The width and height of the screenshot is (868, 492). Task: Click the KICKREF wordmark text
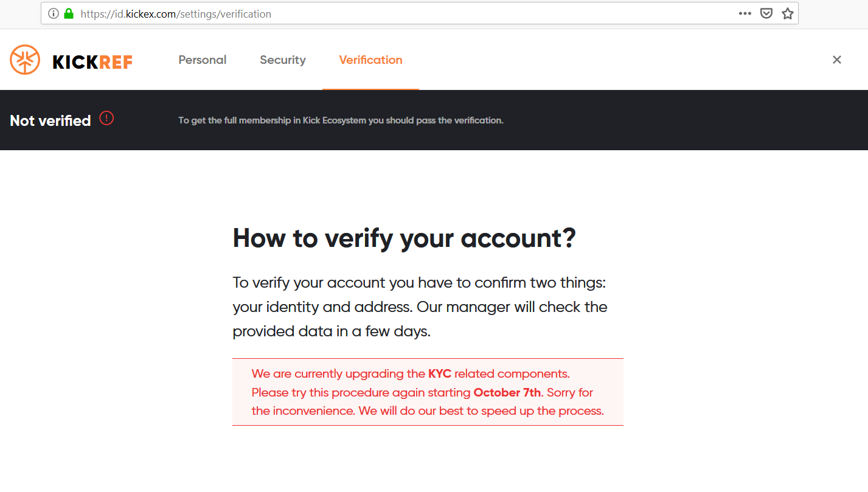tap(92, 61)
